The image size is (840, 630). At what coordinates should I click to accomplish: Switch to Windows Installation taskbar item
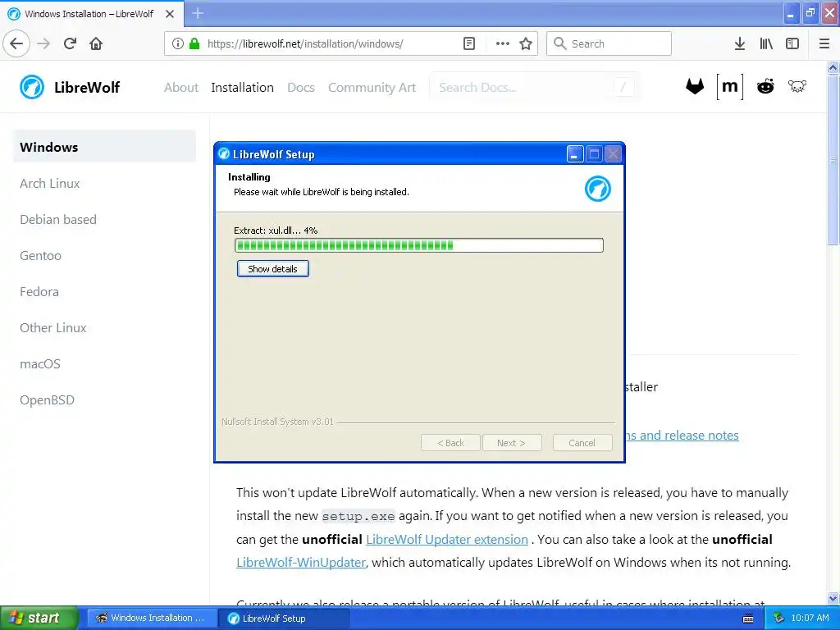(x=150, y=619)
